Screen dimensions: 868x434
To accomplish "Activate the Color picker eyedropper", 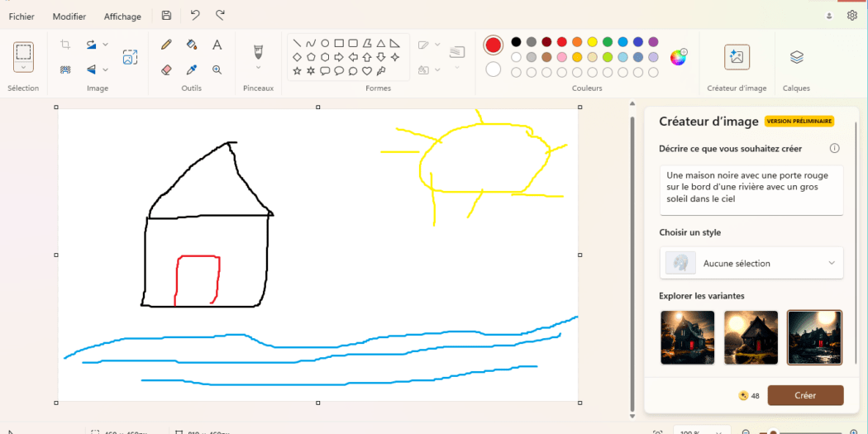I will 192,70.
